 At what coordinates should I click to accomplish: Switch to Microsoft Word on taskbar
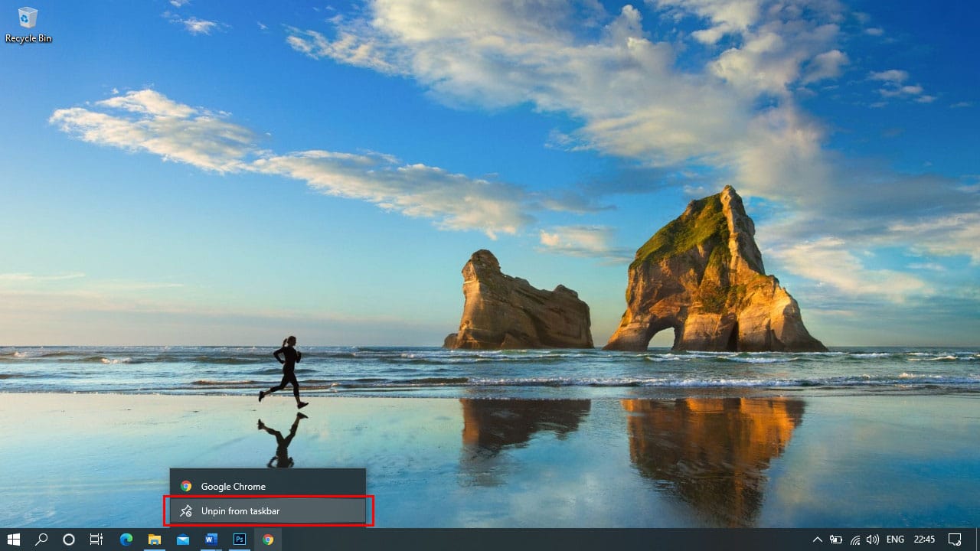tap(211, 540)
